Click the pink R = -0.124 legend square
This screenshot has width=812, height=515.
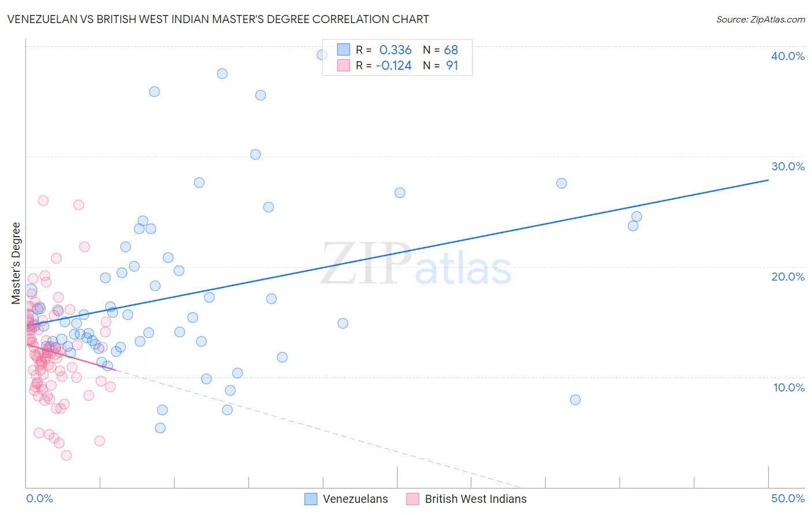click(x=344, y=65)
